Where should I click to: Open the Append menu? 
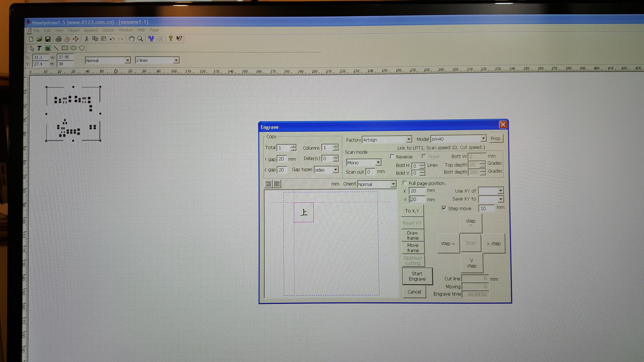click(91, 30)
